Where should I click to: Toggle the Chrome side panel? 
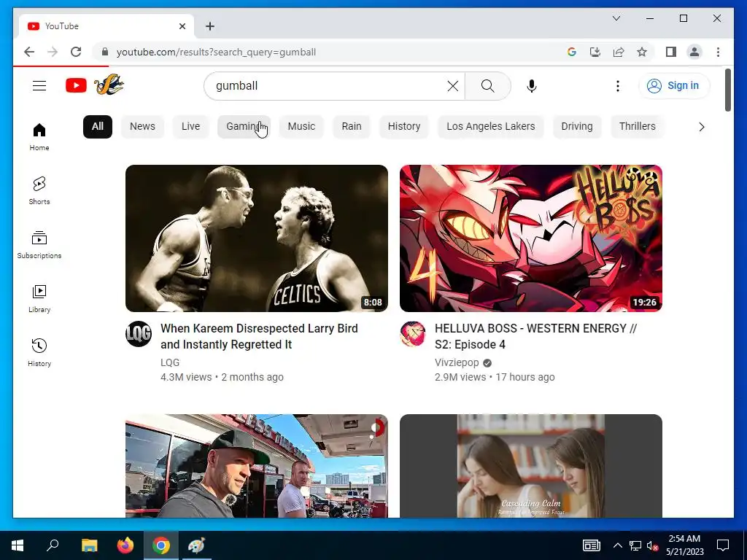point(671,52)
